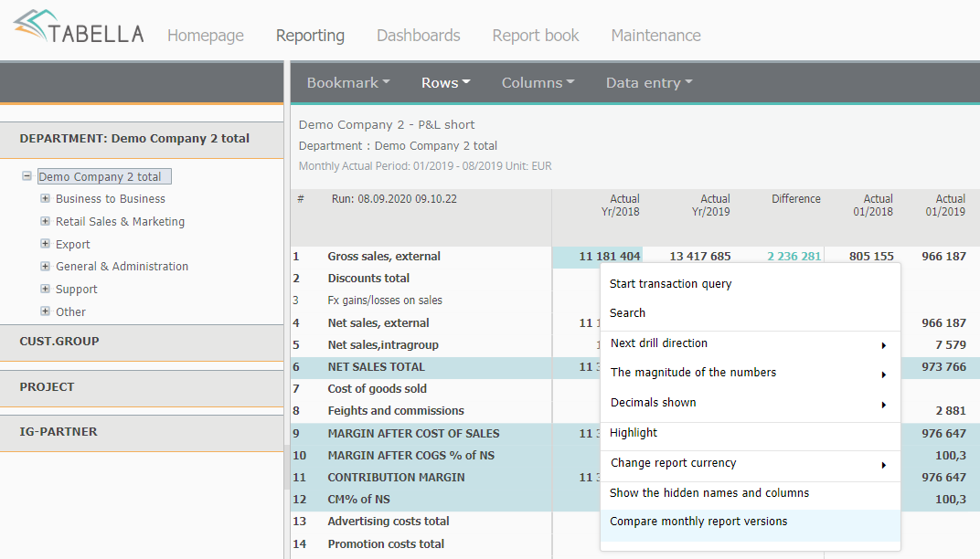Expand the Business to Business branch
The image size is (980, 559).
[45, 198]
